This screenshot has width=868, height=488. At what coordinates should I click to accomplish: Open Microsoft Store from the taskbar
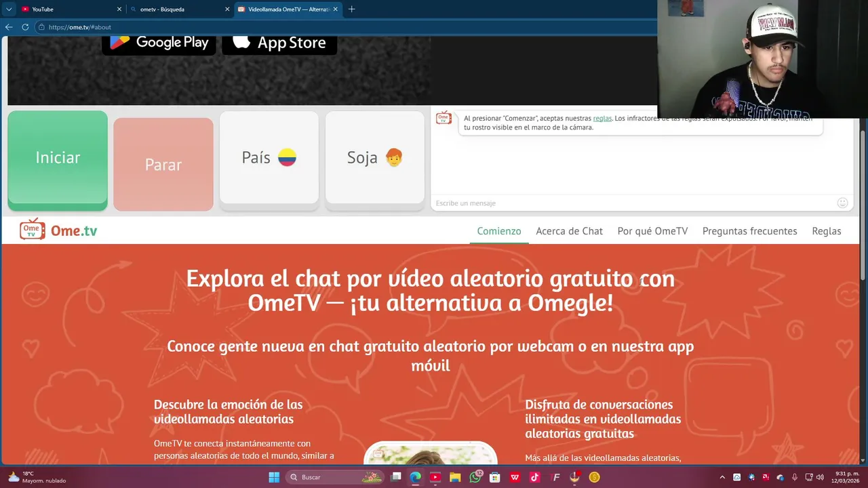(x=495, y=477)
